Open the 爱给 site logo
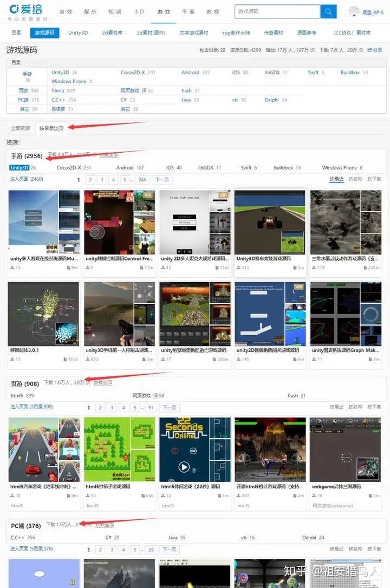The width and height of the screenshot is (390, 588). click(x=26, y=9)
